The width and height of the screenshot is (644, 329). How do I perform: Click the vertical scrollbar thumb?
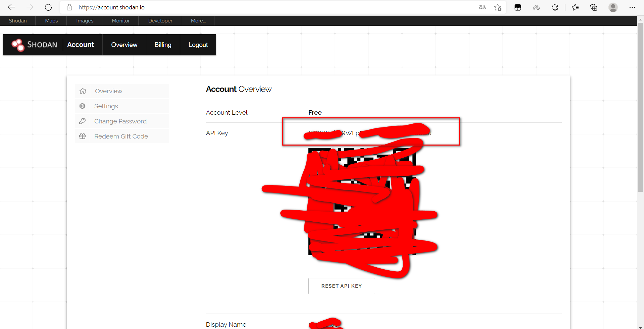(x=641, y=107)
